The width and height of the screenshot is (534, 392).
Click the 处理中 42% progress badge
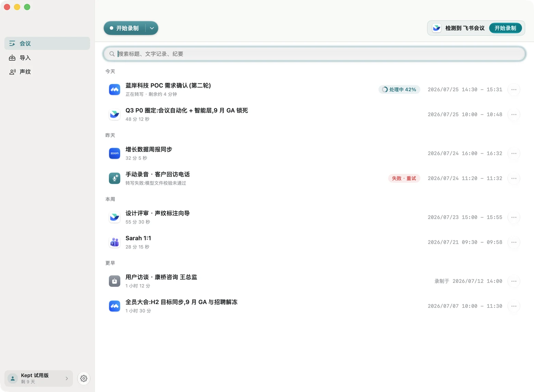tap(399, 89)
